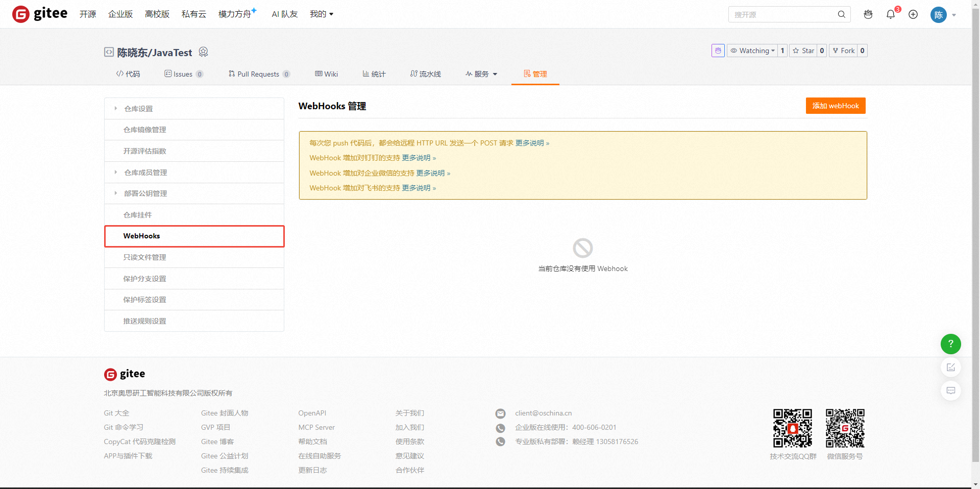Fork the JavaTest repository
This screenshot has width=980, height=489.
click(x=843, y=51)
